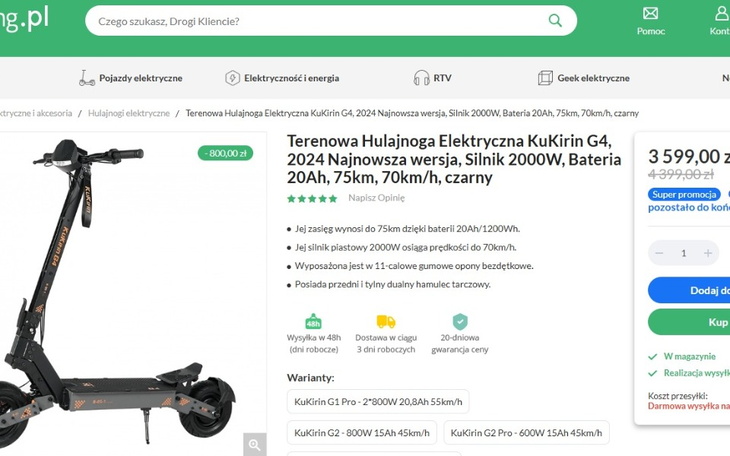Screen dimensions: 730x456
Task: Increase quantity with the plus button
Action: (708, 253)
